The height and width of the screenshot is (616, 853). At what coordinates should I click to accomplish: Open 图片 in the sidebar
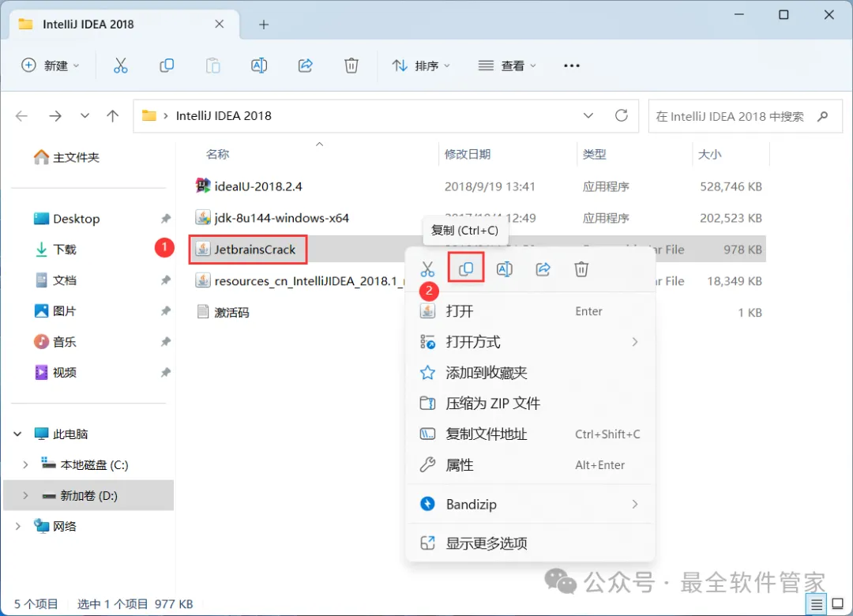(55, 310)
